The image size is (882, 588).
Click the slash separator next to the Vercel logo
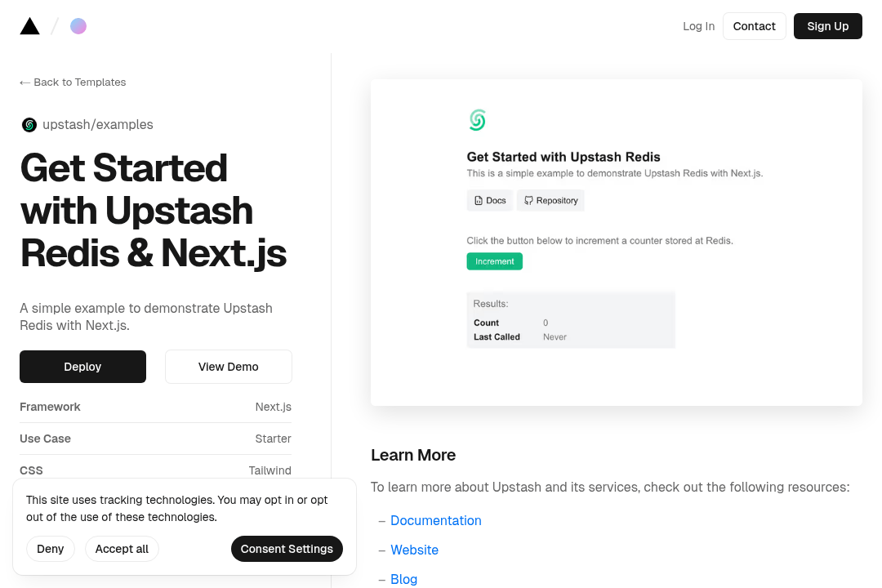point(53,25)
